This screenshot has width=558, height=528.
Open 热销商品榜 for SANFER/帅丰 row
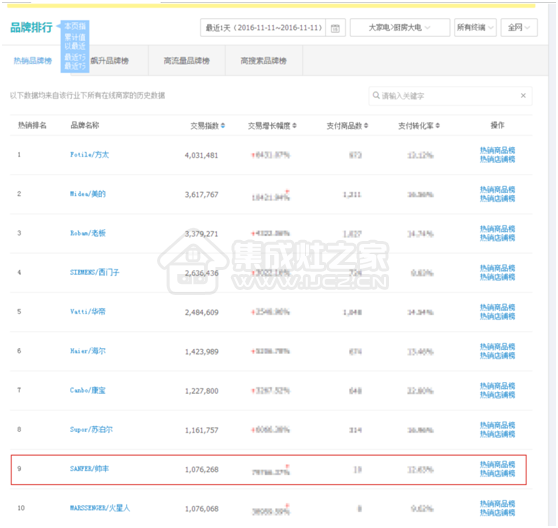[497, 464]
